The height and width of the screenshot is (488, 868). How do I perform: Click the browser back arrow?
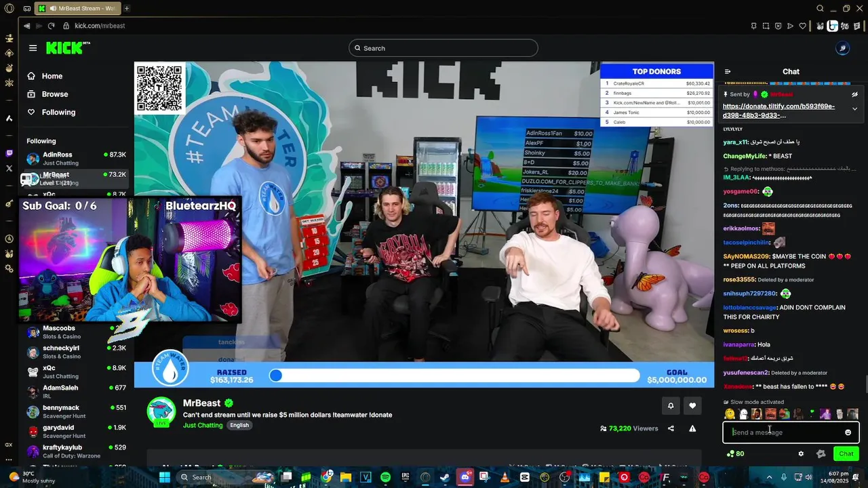pyautogui.click(x=26, y=26)
